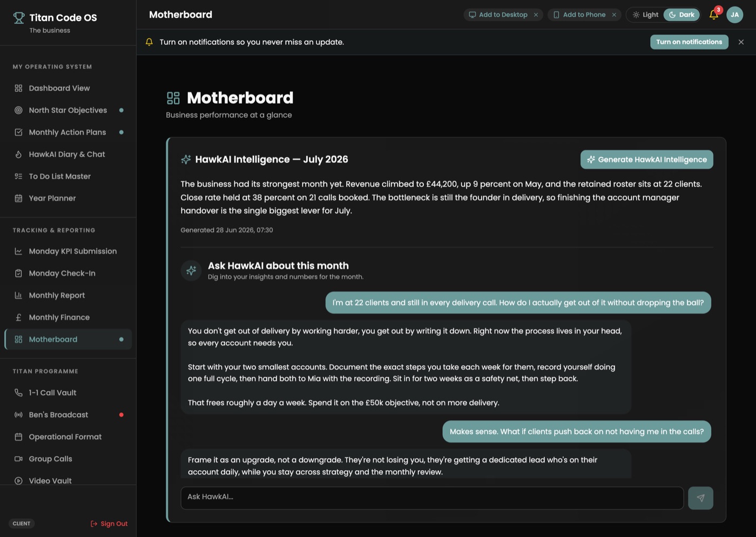This screenshot has height=537, width=756.
Task: Click the Ben's Broadcast radio icon
Action: tap(18, 414)
